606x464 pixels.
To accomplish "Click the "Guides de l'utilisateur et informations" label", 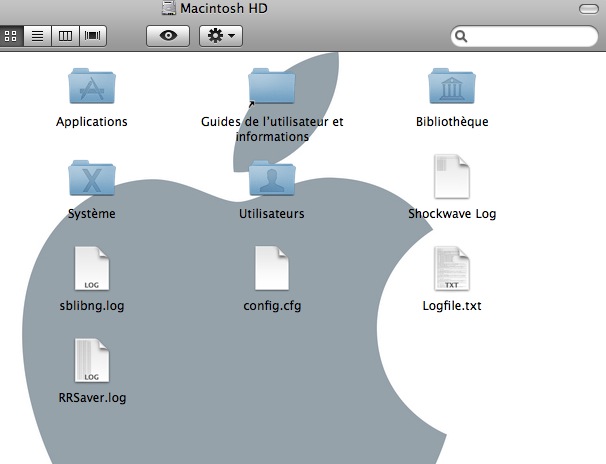I will pos(272,129).
